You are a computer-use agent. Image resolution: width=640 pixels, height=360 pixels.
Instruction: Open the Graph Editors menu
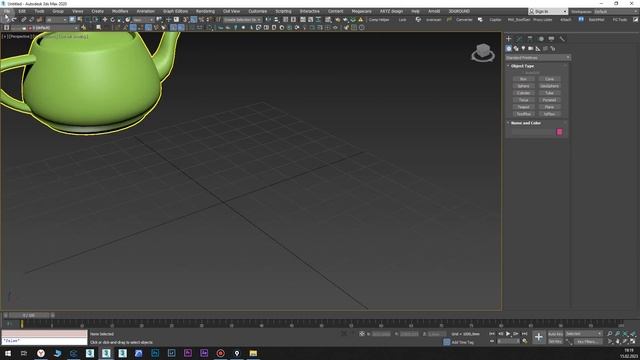tap(176, 11)
